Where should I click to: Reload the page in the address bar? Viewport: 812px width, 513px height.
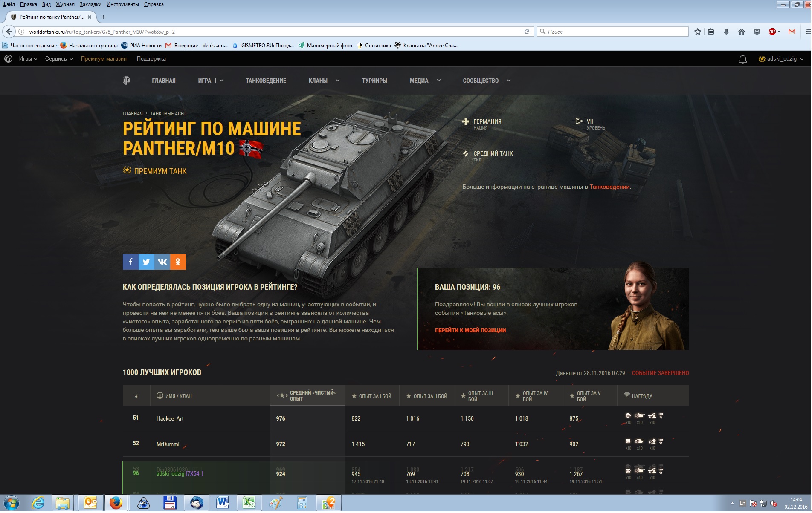527,32
